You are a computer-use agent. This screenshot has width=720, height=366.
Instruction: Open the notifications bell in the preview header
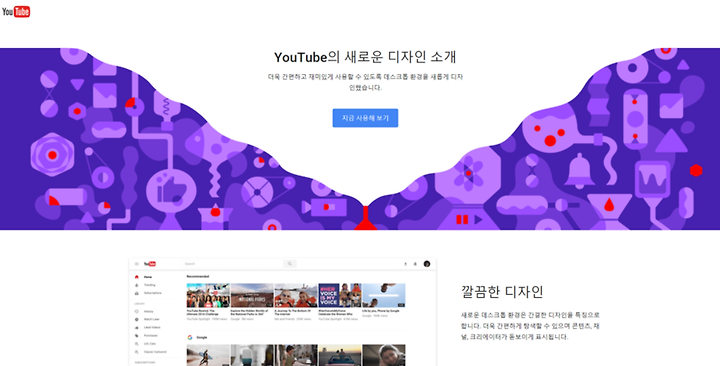pos(415,264)
